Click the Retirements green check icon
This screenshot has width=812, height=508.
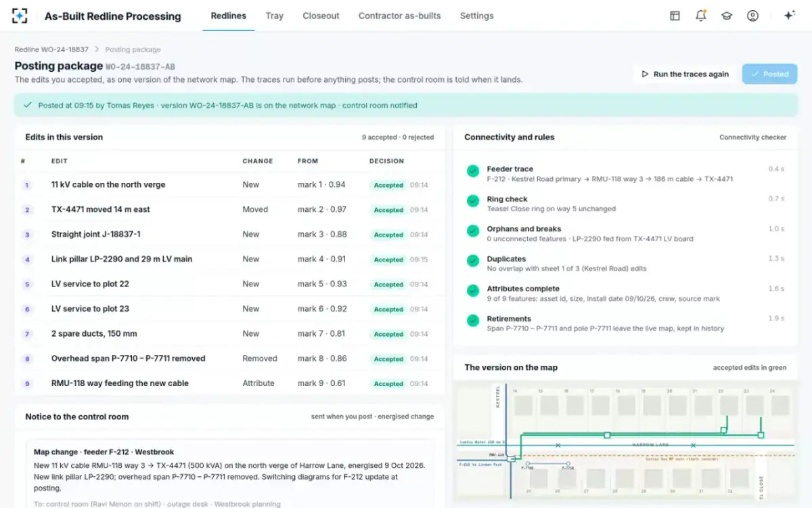[x=473, y=320]
